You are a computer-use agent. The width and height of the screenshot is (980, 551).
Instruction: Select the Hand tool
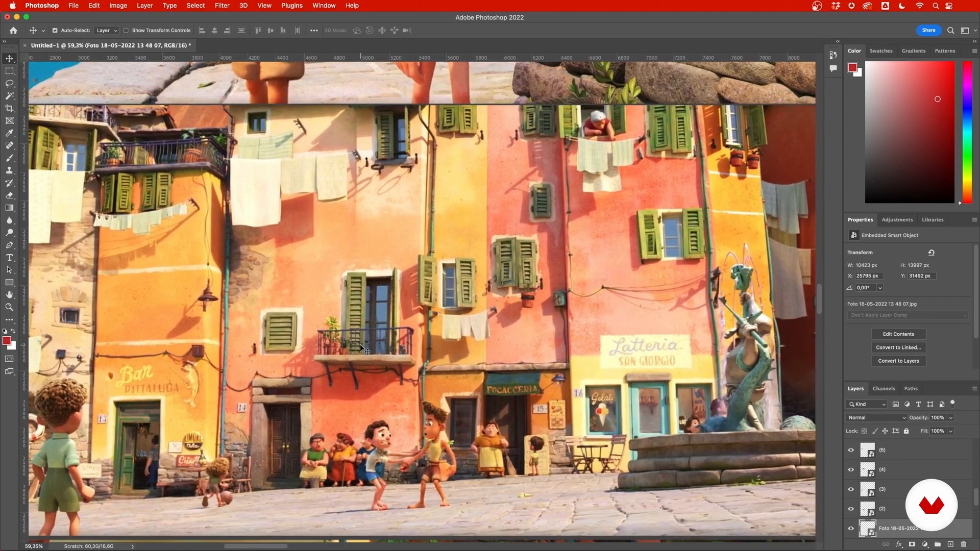[9, 295]
